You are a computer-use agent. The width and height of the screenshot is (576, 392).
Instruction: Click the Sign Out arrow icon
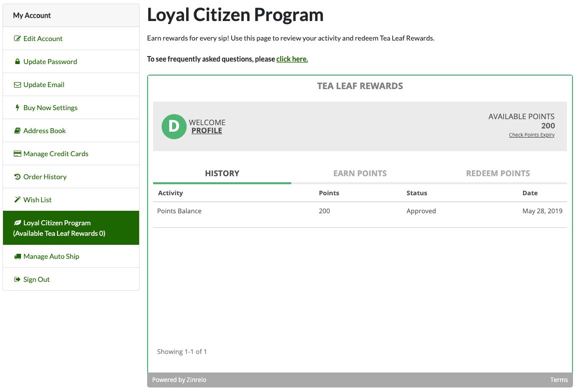pos(18,279)
